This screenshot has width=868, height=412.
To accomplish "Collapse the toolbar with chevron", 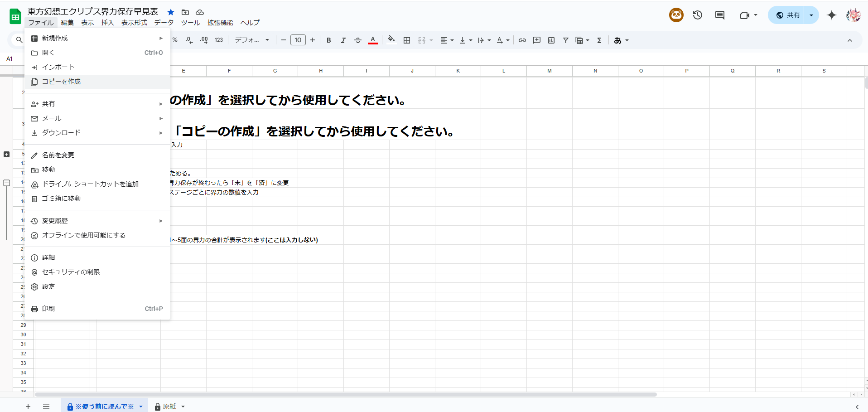I will click(850, 40).
